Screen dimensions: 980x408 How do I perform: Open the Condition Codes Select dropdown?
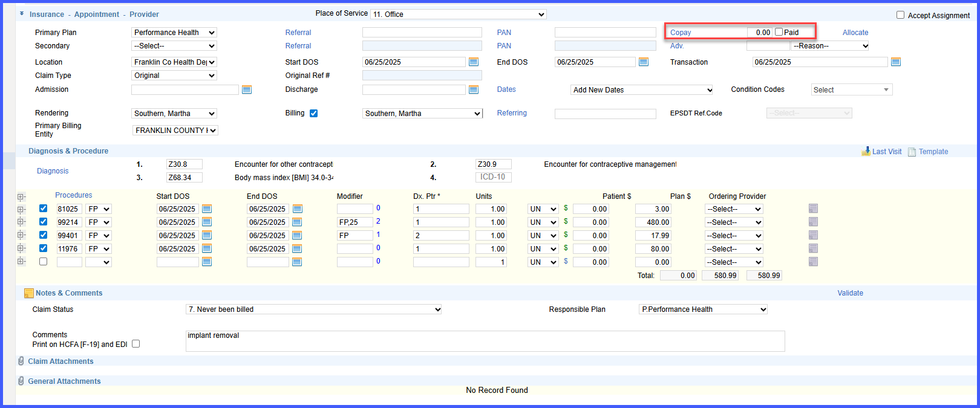pos(852,90)
